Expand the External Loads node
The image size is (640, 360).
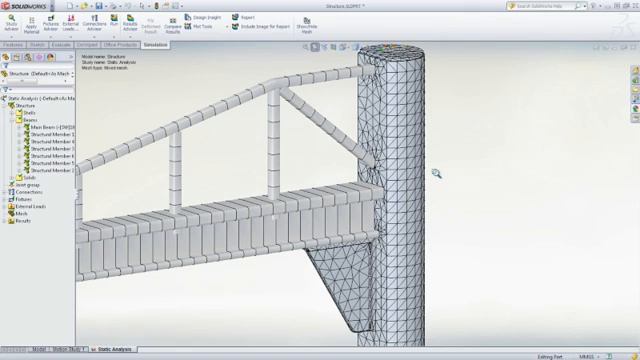[4, 207]
